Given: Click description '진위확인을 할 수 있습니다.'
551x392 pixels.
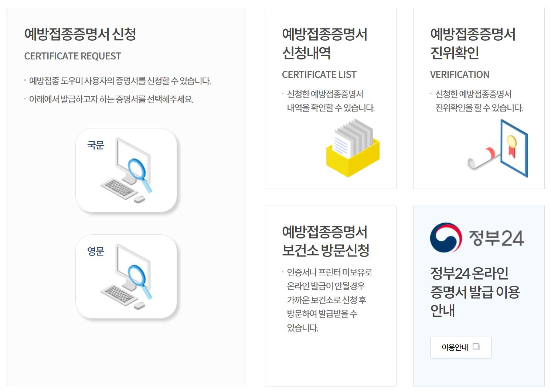Looking at the screenshot, I should coord(479,108).
